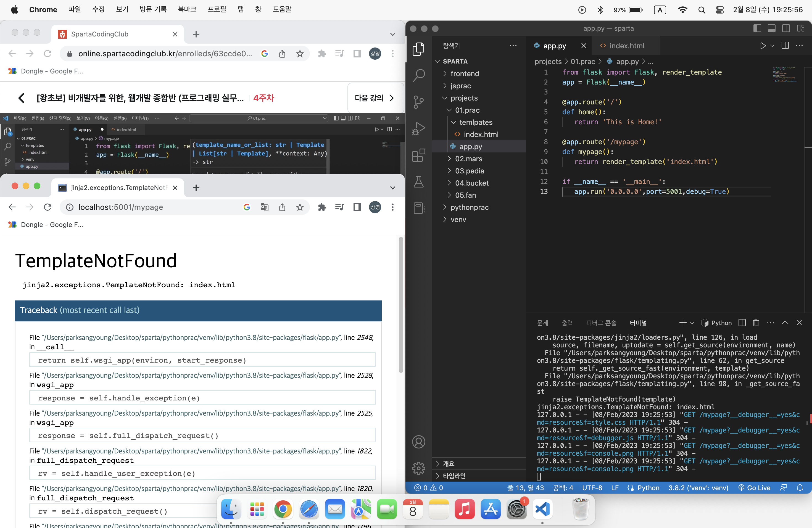Split the VS Code editor to the right
The height and width of the screenshot is (528, 812).
click(x=785, y=46)
